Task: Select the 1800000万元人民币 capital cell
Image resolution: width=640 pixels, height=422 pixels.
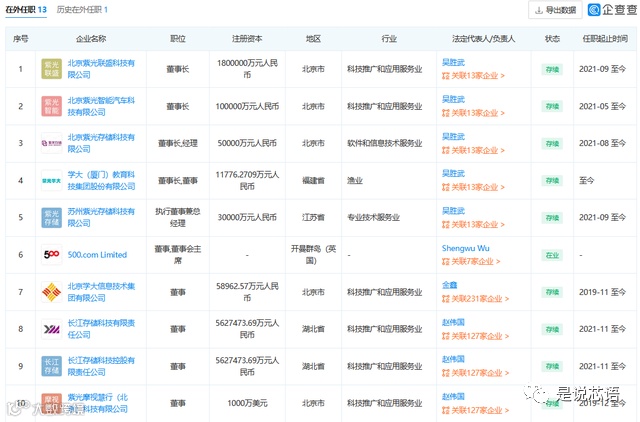Action: coord(247,69)
